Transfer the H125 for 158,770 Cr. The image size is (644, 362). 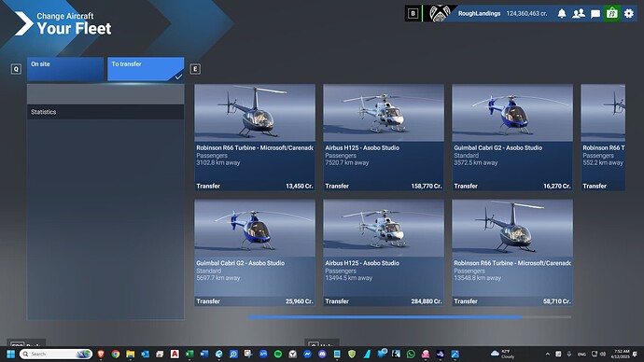pos(384,186)
